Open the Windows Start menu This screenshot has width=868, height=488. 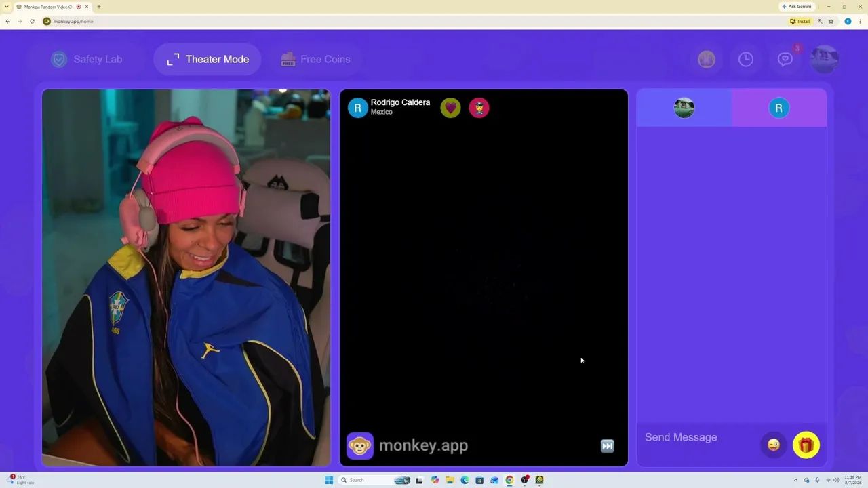pyautogui.click(x=329, y=480)
